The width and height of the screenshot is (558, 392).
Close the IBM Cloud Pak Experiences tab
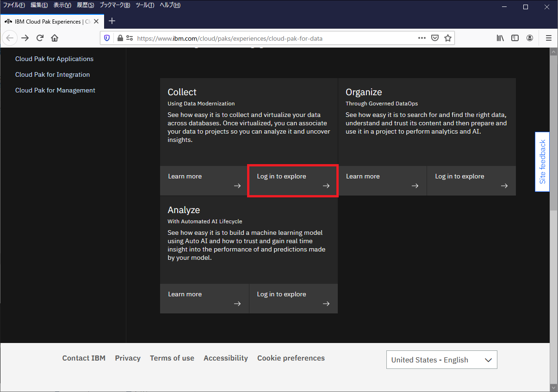pos(96,21)
